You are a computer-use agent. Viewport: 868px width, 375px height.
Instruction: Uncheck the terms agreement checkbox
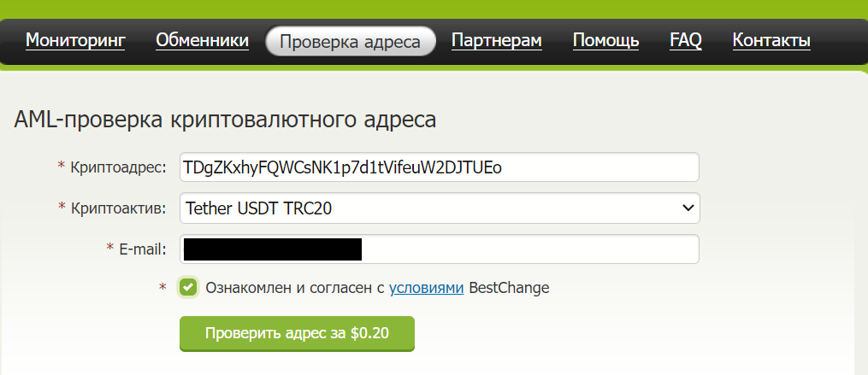[189, 288]
